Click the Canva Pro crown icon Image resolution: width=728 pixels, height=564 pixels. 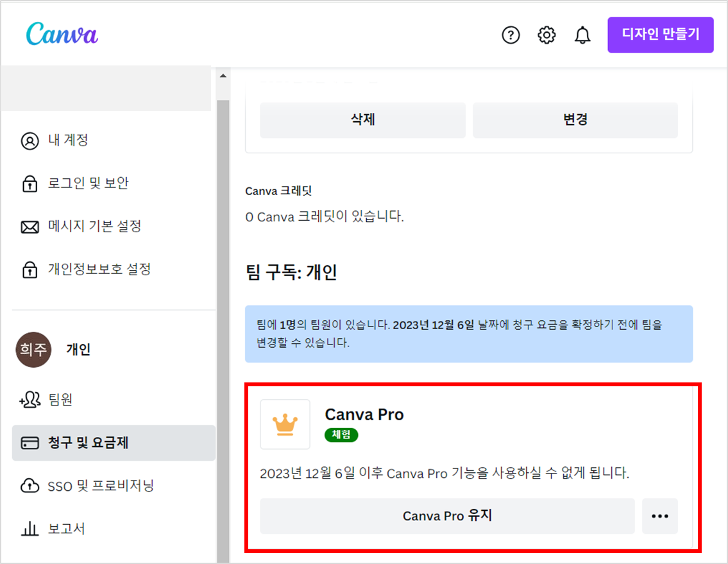[x=285, y=424]
